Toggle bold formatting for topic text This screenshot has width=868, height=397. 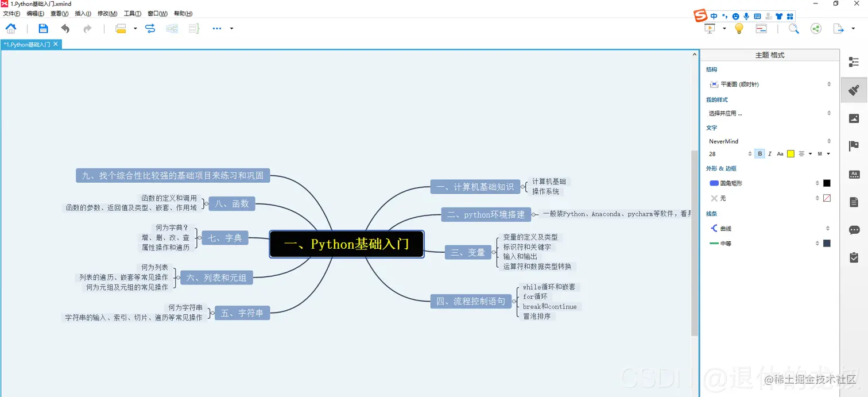click(759, 153)
